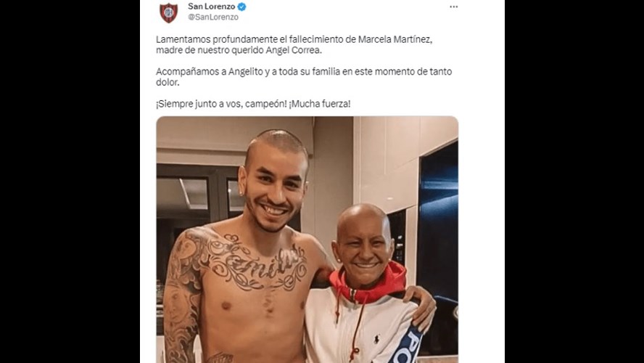
Task: Visit the @SanLorenzo handle profile
Action: [213, 17]
